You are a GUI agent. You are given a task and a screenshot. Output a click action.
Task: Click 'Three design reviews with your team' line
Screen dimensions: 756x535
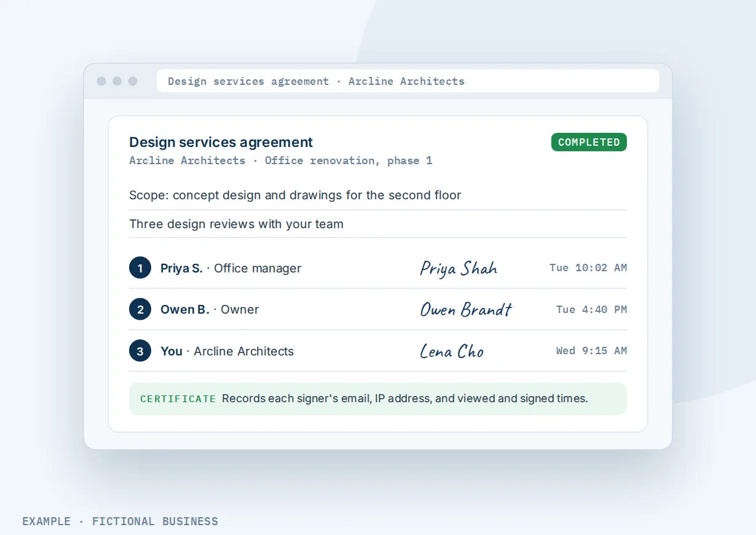236,224
